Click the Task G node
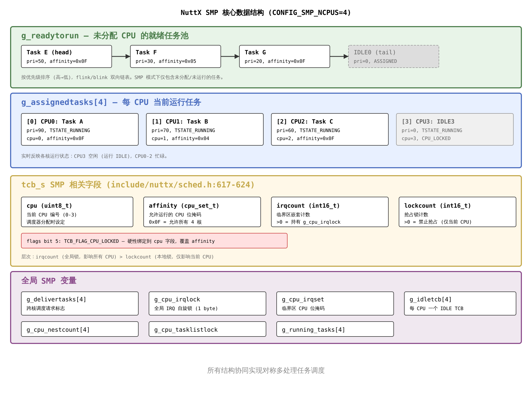This screenshot has height=394, width=532. 285,56
